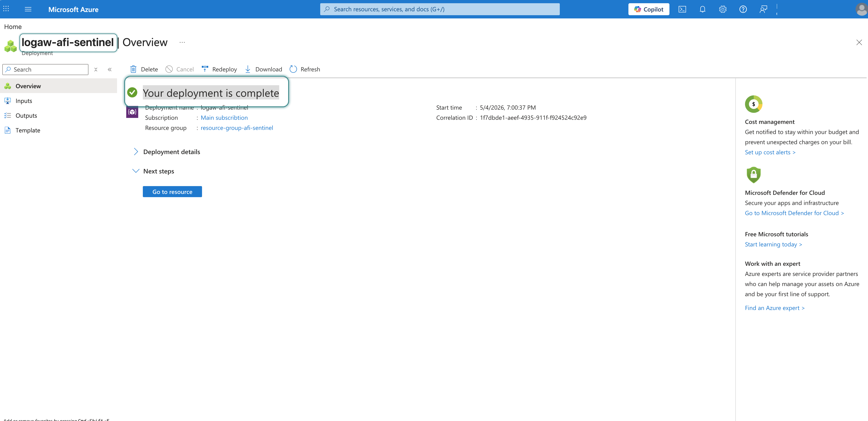868x421 pixels.
Task: Open the Azure portal apps grid icon
Action: point(6,9)
